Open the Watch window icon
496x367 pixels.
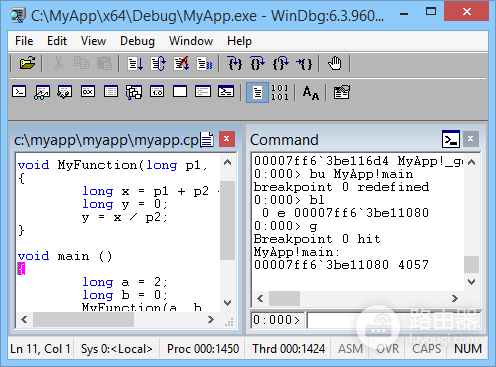click(42, 92)
